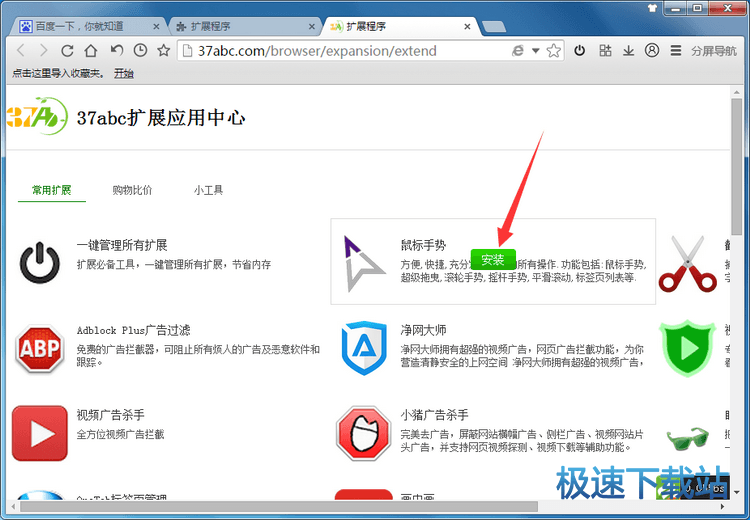
Task: Click the horizontal scroll right arrow
Action: click(x=722, y=506)
